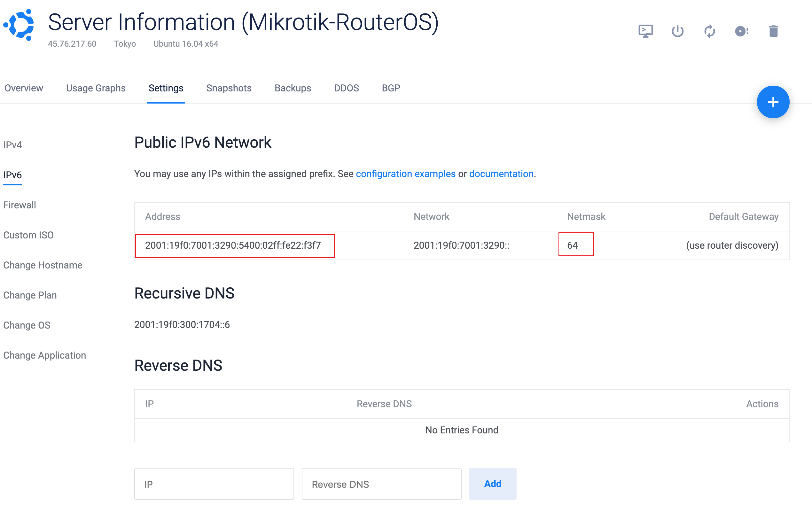Viewport: 812px width, 528px height.
Task: Open the Usage Graphs tab
Action: [x=96, y=88]
